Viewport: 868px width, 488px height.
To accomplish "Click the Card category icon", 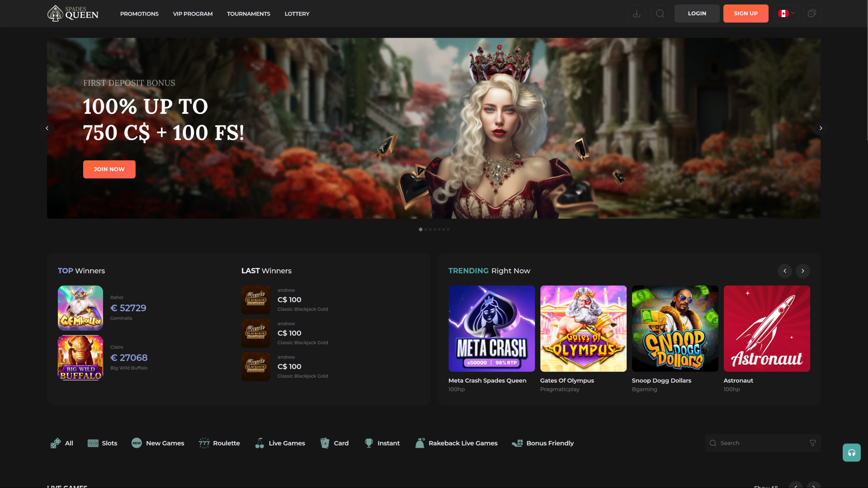I will click(325, 443).
